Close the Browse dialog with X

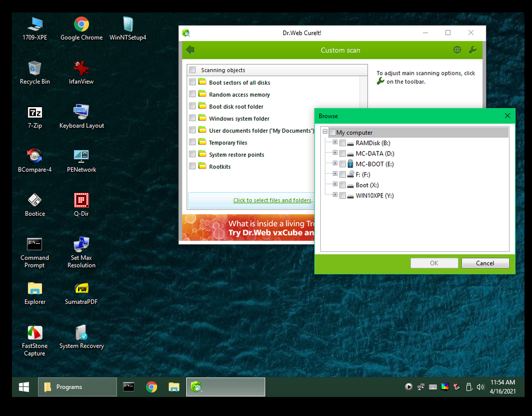pyautogui.click(x=507, y=116)
